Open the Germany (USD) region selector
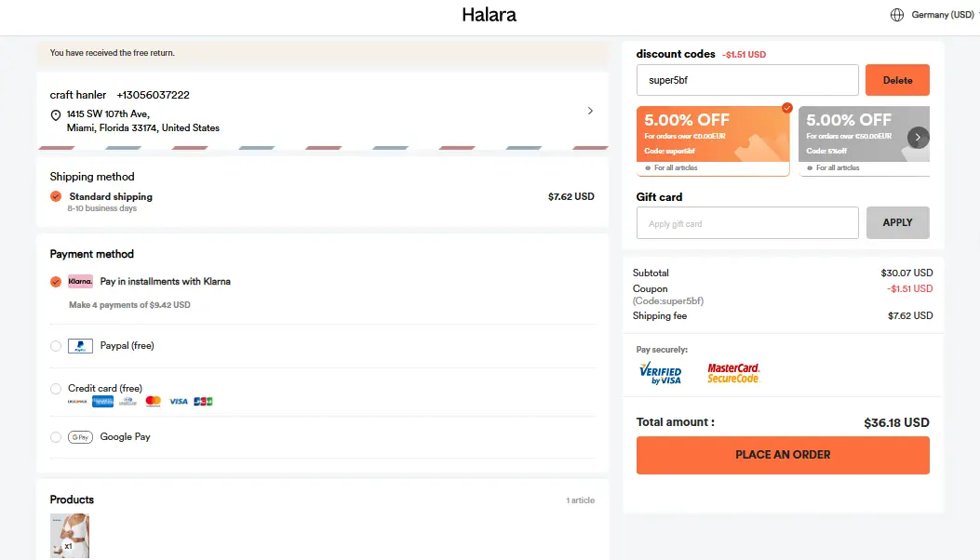The width and height of the screenshot is (980, 560). (x=943, y=15)
